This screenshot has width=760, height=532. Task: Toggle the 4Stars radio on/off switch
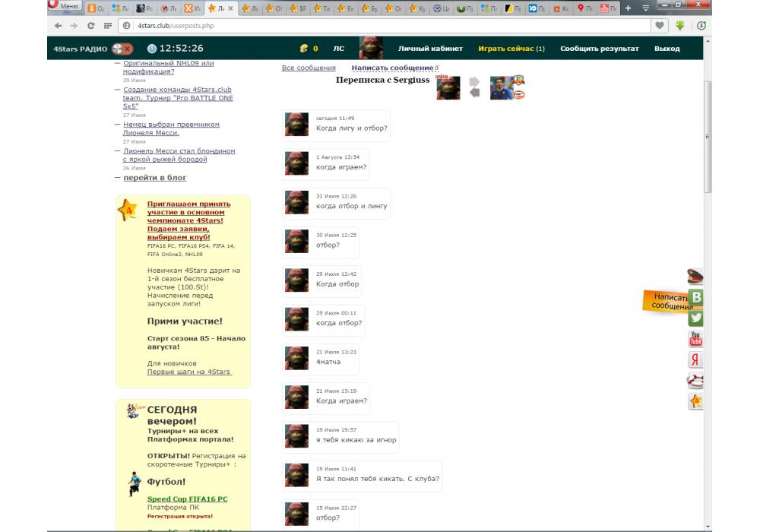click(122, 49)
